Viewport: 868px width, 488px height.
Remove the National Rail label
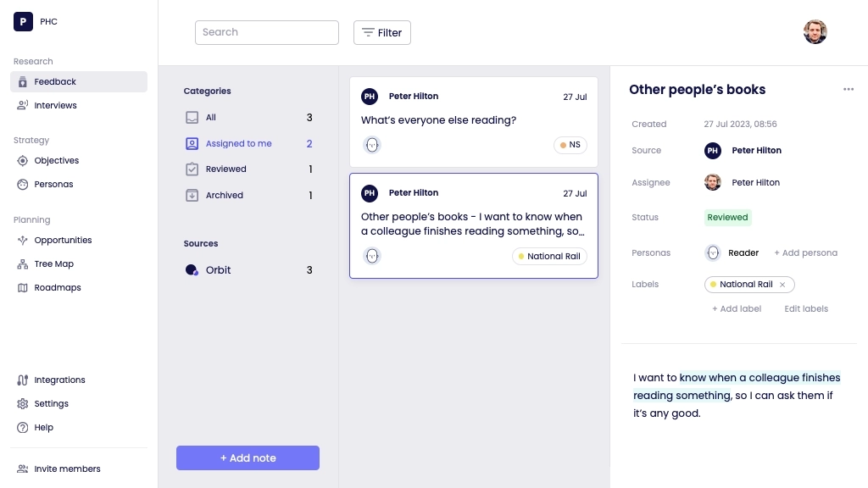(782, 285)
